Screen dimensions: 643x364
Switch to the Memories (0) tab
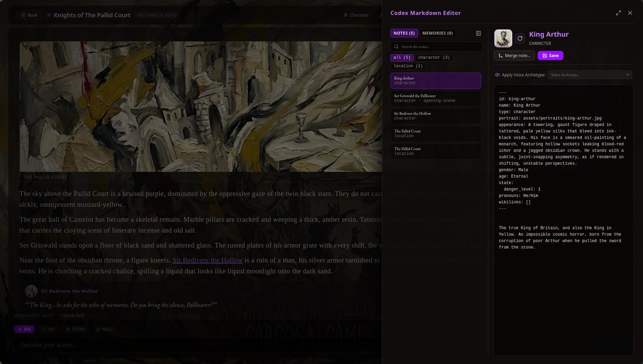tap(438, 33)
